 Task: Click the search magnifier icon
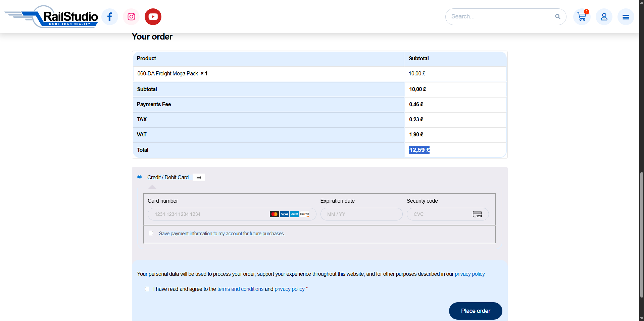(558, 16)
